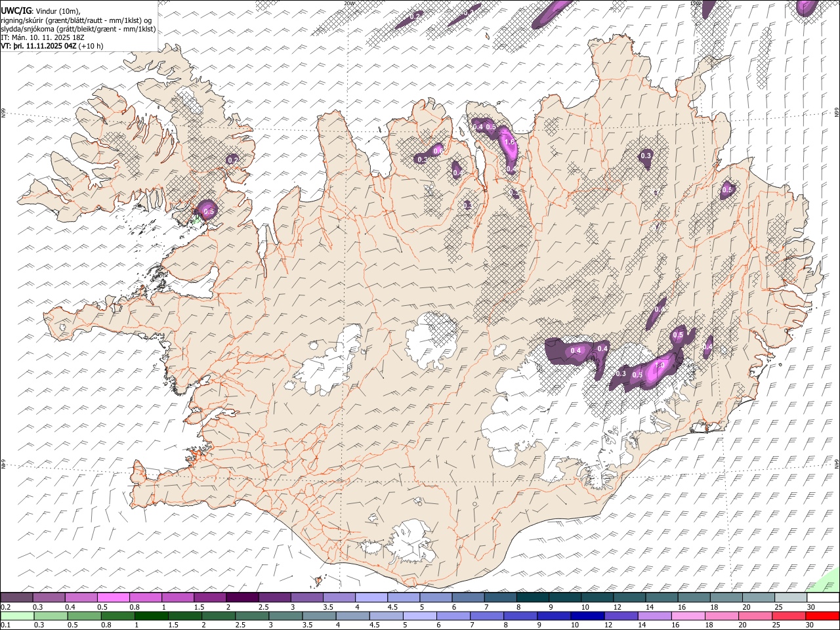Screen dimensions: 840x630
Task: Select the top-row legend swatch for 9
Action: tap(564, 598)
